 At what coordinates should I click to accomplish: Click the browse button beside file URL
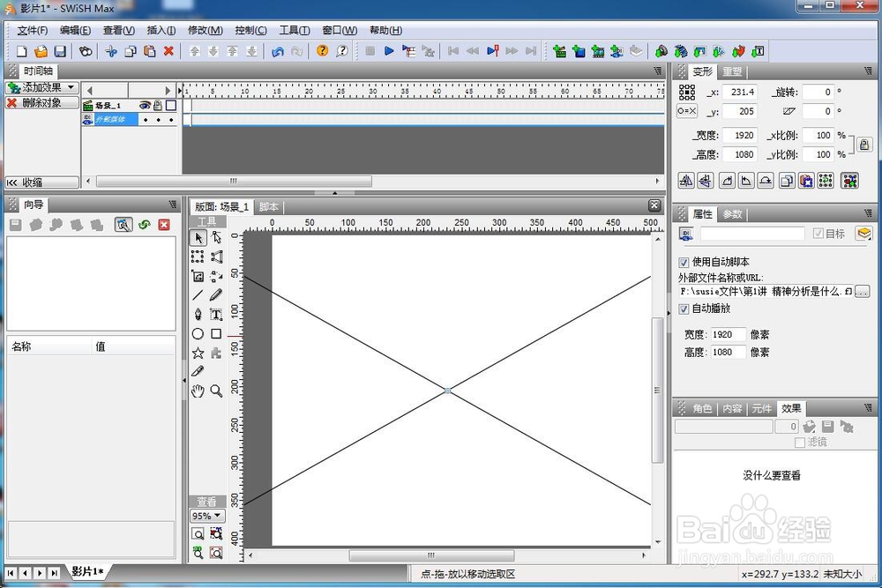(862, 291)
